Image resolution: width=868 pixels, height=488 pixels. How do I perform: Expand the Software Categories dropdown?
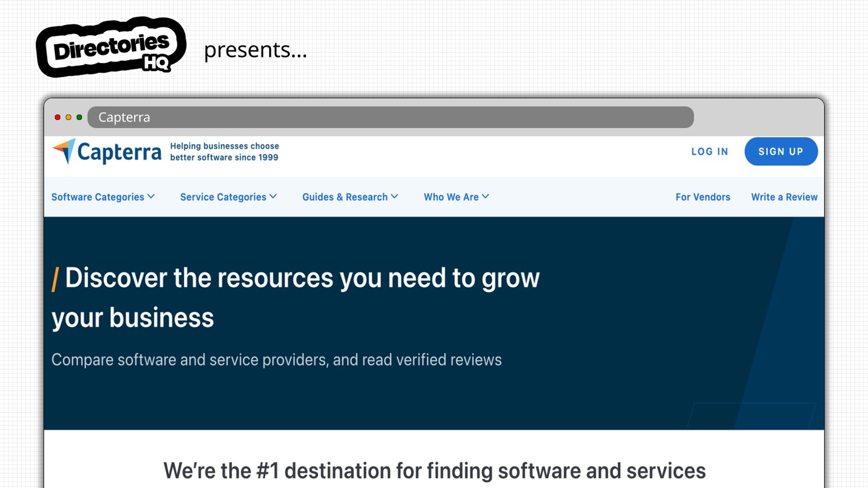tap(103, 197)
